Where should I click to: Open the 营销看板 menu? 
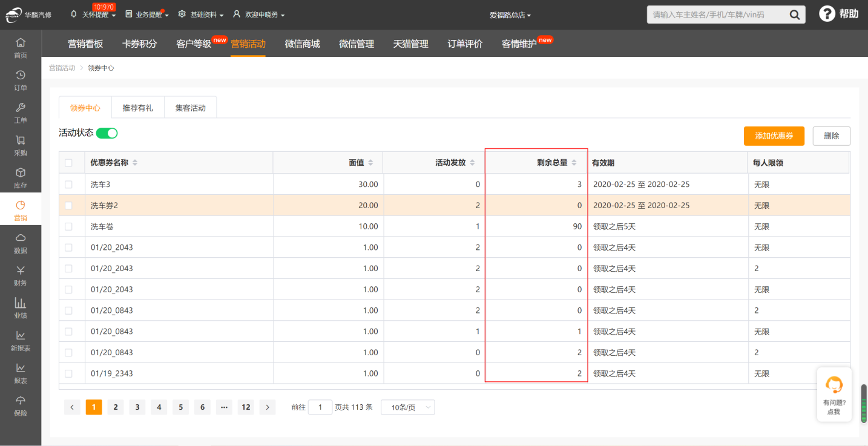[x=85, y=44]
